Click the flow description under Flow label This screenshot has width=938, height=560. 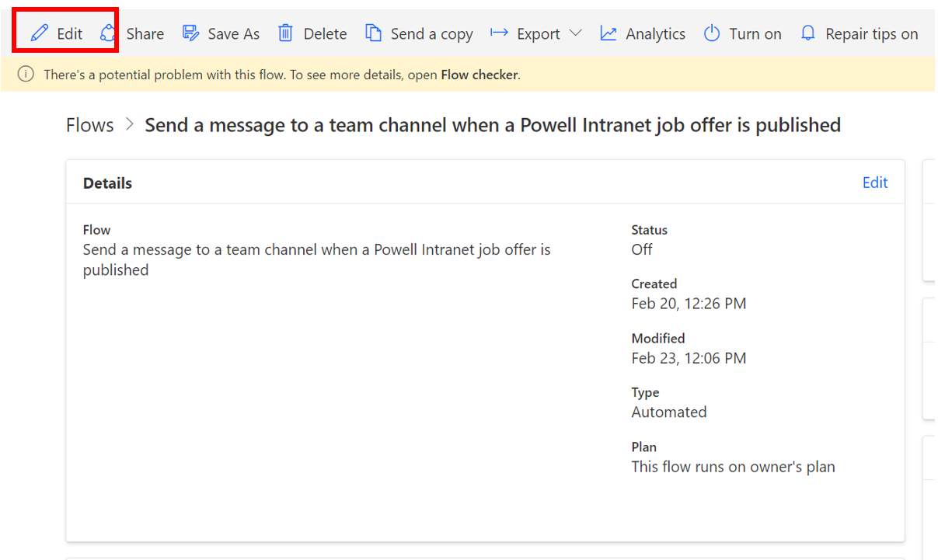[316, 259]
